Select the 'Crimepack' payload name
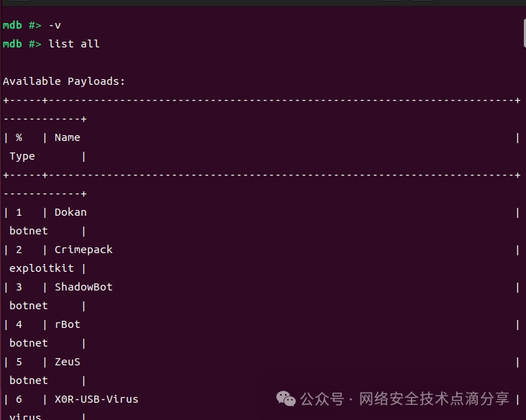Image resolution: width=526 pixels, height=420 pixels. coord(83,250)
